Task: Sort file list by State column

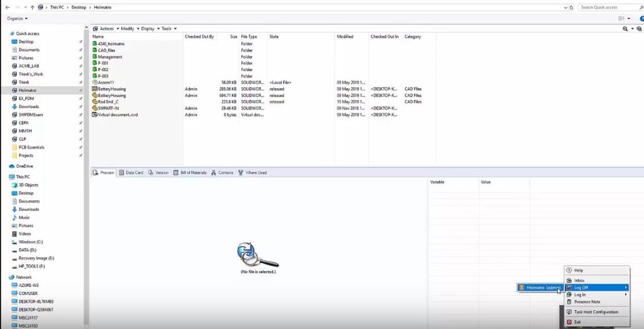Action: pos(274,36)
